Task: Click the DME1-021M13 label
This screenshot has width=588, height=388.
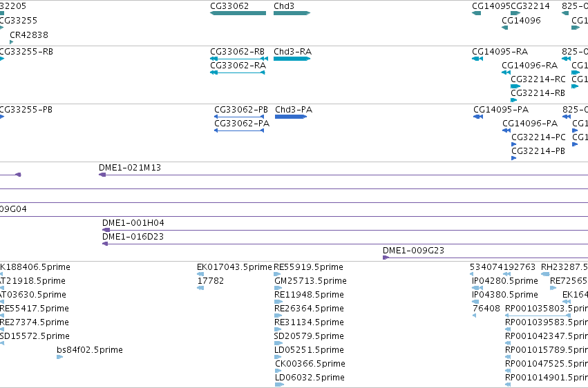Action: click(x=130, y=168)
